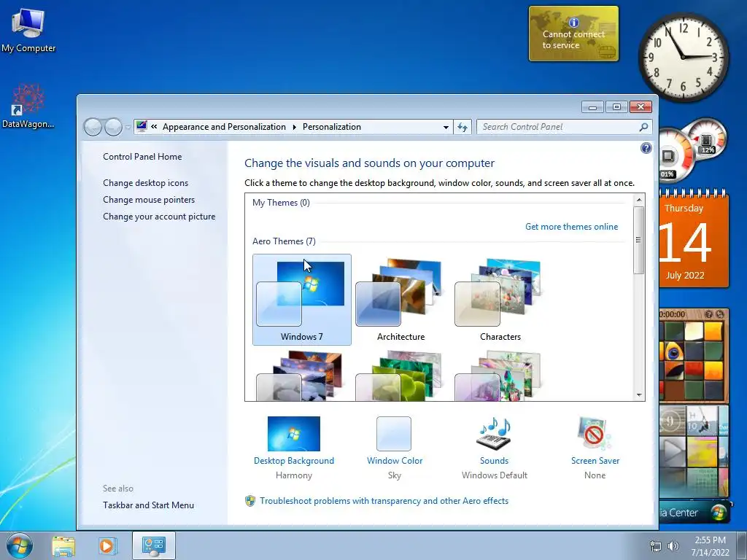Open Change your account picture link

click(159, 216)
